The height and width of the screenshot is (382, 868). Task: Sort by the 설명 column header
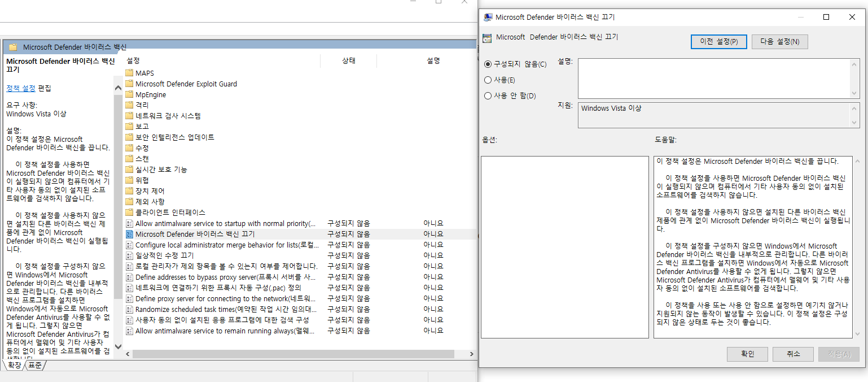[x=433, y=60]
